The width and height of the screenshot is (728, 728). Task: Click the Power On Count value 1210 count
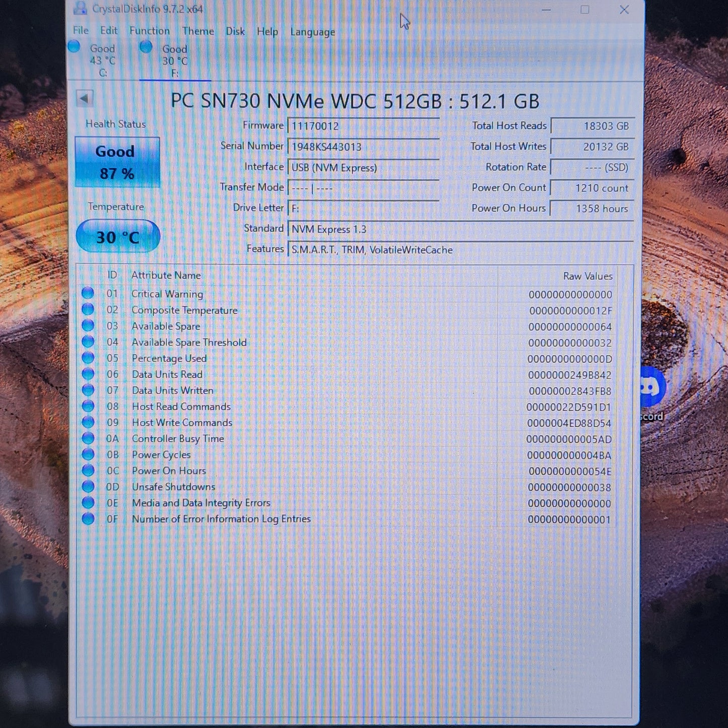592,188
